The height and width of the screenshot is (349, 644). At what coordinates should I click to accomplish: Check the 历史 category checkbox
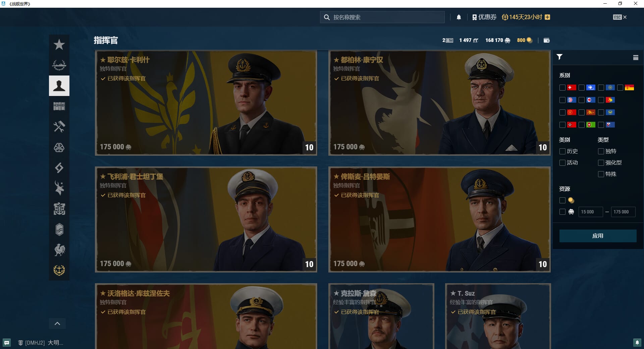point(562,151)
